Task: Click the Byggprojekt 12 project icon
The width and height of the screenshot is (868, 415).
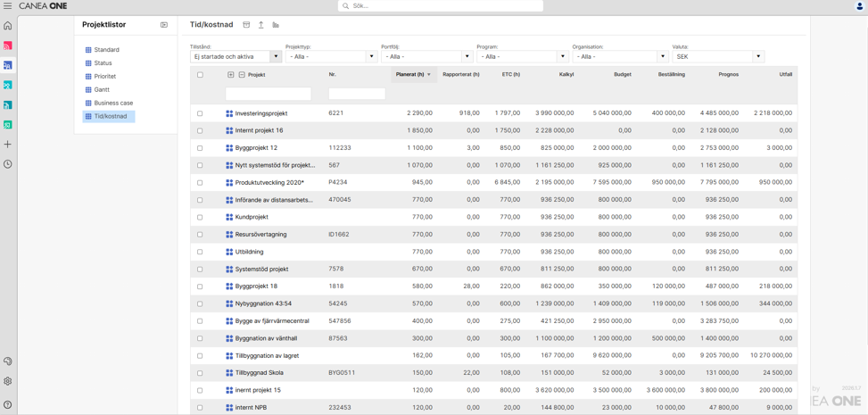Action: 230,148
